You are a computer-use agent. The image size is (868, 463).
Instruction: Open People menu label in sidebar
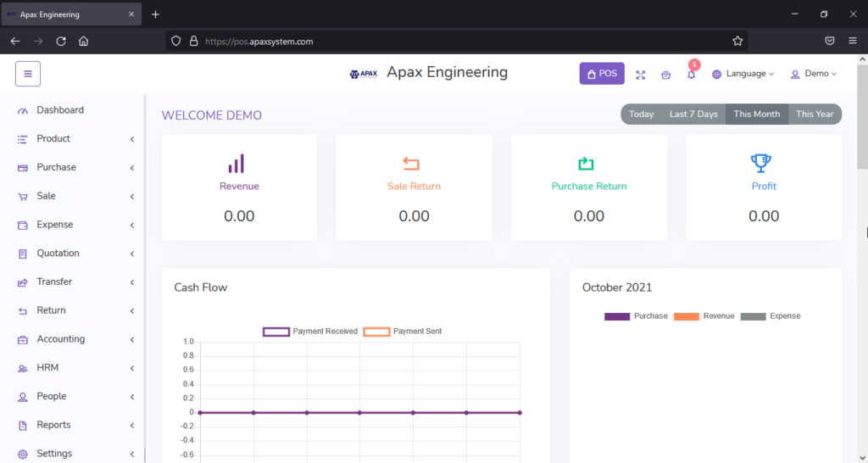(52, 396)
